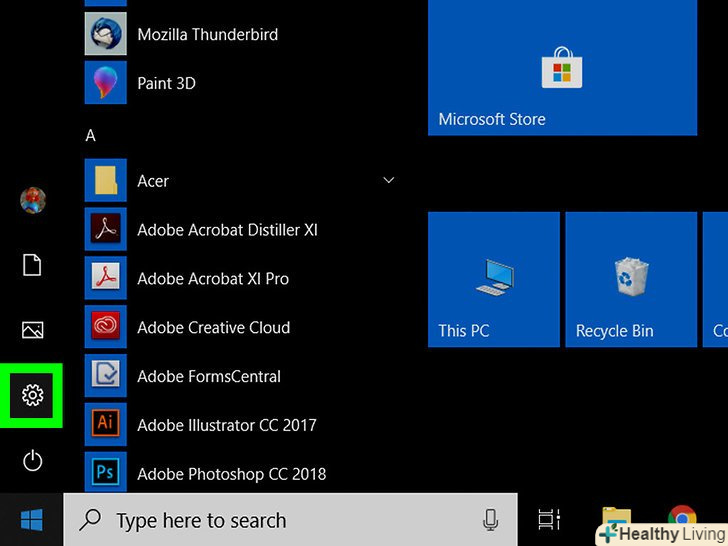The image size is (728, 546).
Task: Open Adobe Acrobat Distiller XI
Action: 227,230
